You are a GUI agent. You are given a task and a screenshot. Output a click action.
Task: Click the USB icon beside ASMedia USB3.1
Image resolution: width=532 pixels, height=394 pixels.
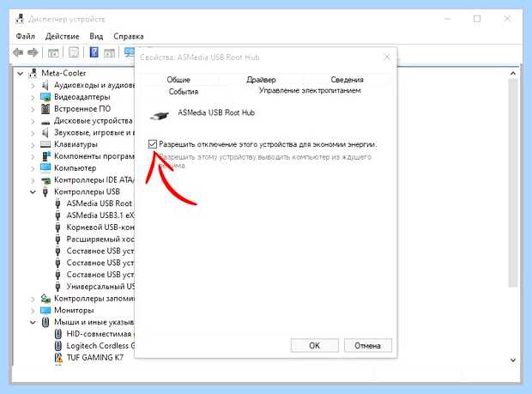[57, 215]
